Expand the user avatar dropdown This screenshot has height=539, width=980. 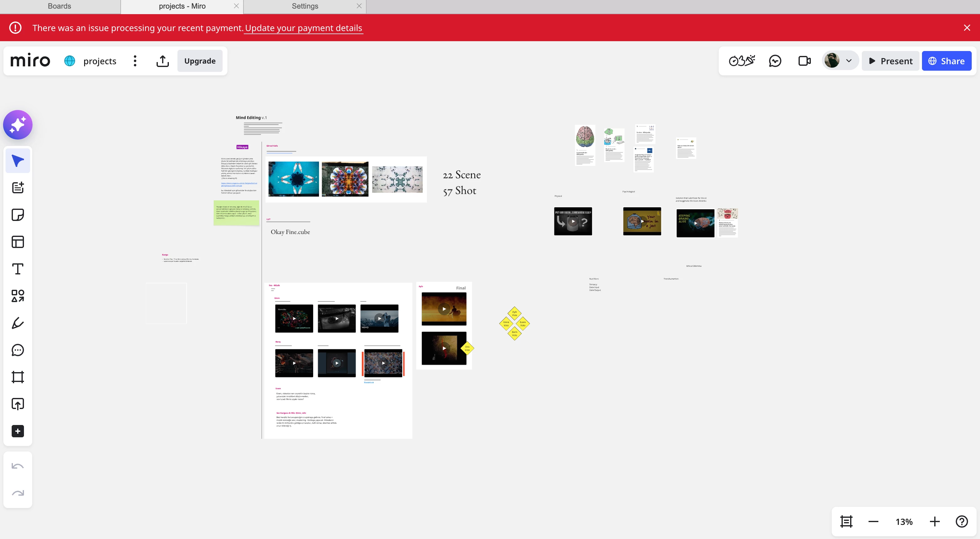[x=849, y=61]
